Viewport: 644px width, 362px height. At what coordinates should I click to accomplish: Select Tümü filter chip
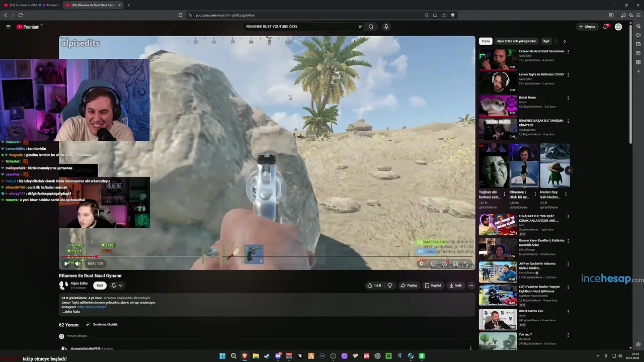(486, 41)
